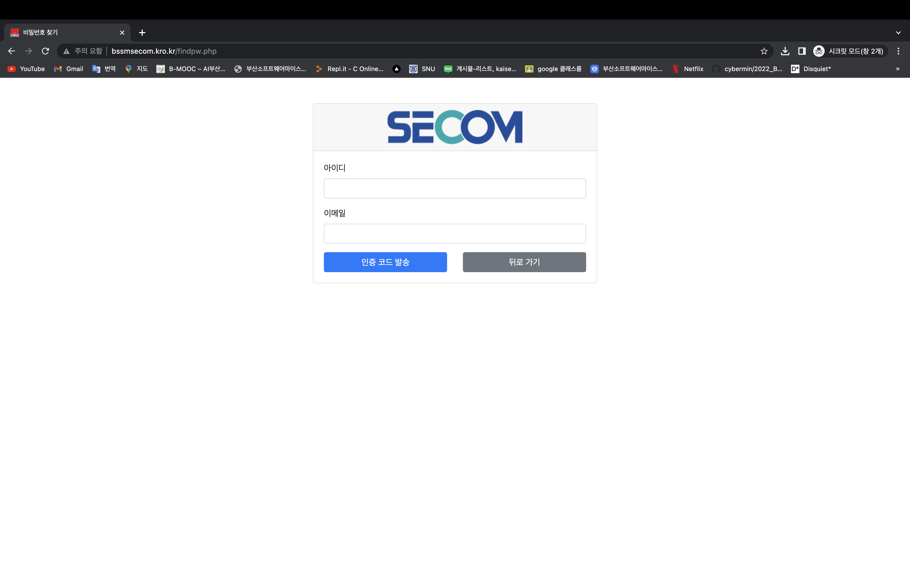Focus the 아이디 input field
This screenshot has width=910, height=588.
[455, 188]
